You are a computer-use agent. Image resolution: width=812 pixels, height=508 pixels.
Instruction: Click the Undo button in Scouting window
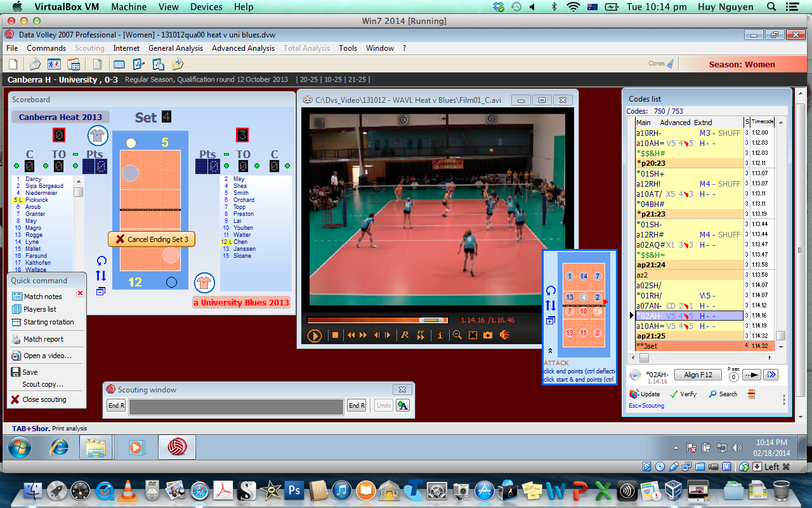(384, 406)
